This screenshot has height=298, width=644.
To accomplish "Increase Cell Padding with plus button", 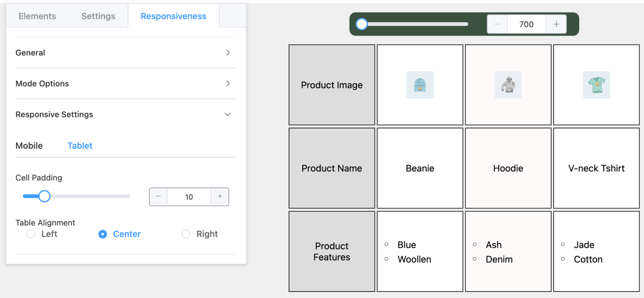I will (220, 197).
